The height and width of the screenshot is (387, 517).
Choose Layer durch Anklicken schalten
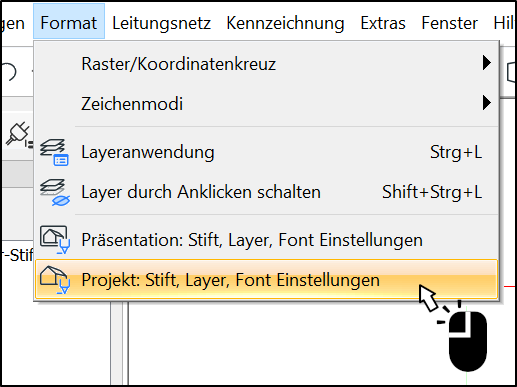(x=266, y=192)
